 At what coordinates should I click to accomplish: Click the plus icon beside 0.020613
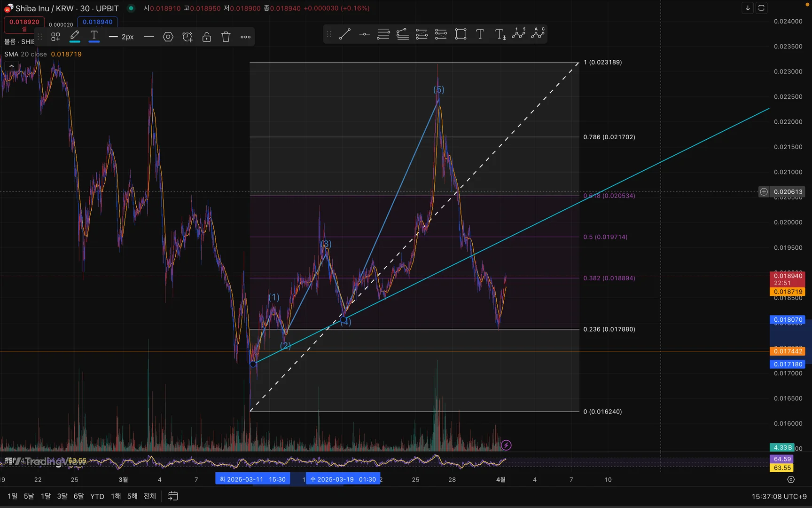(764, 192)
